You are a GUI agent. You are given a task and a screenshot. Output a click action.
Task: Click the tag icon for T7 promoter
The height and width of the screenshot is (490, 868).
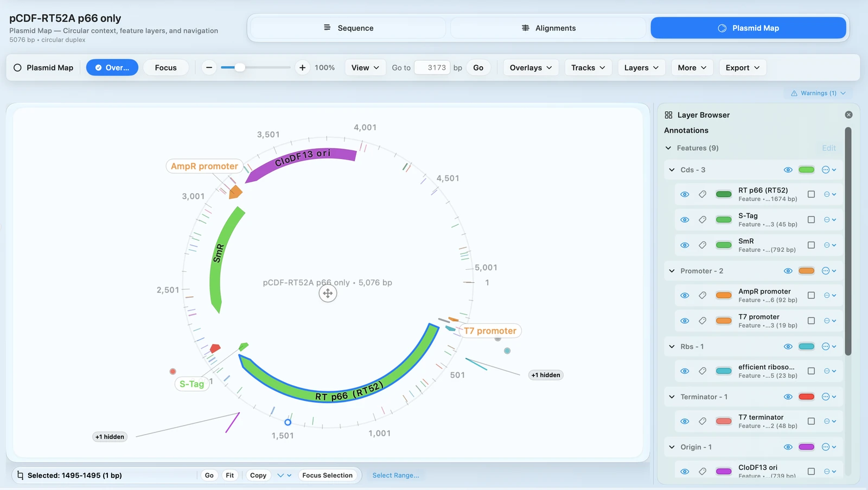pyautogui.click(x=703, y=321)
